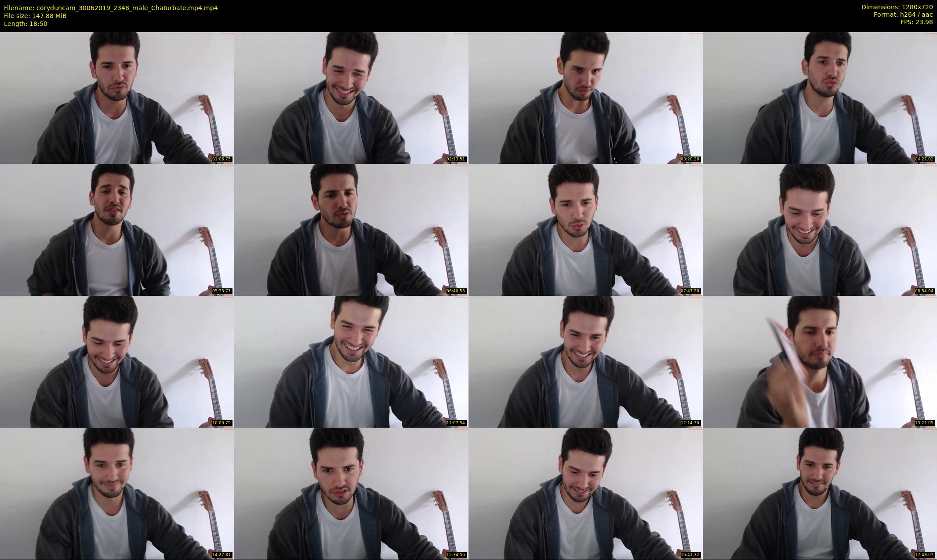Open the frame at 02:13.51
This screenshot has height=560, width=937.
[351, 98]
